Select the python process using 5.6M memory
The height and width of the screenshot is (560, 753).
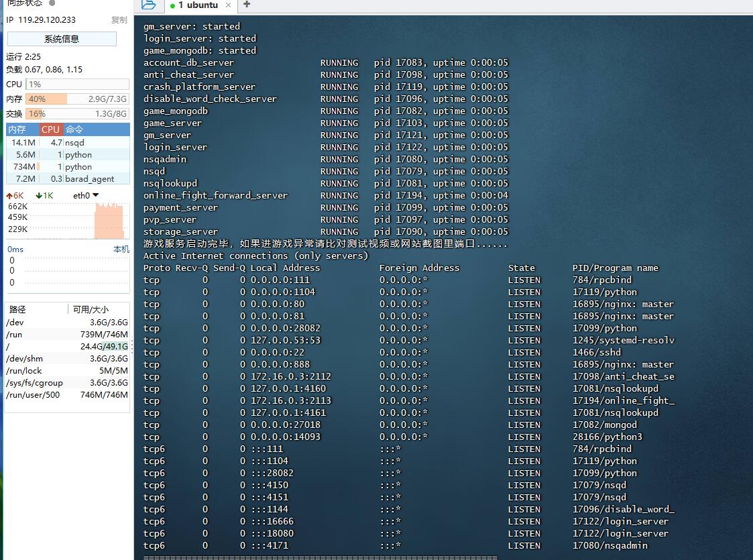[68, 155]
